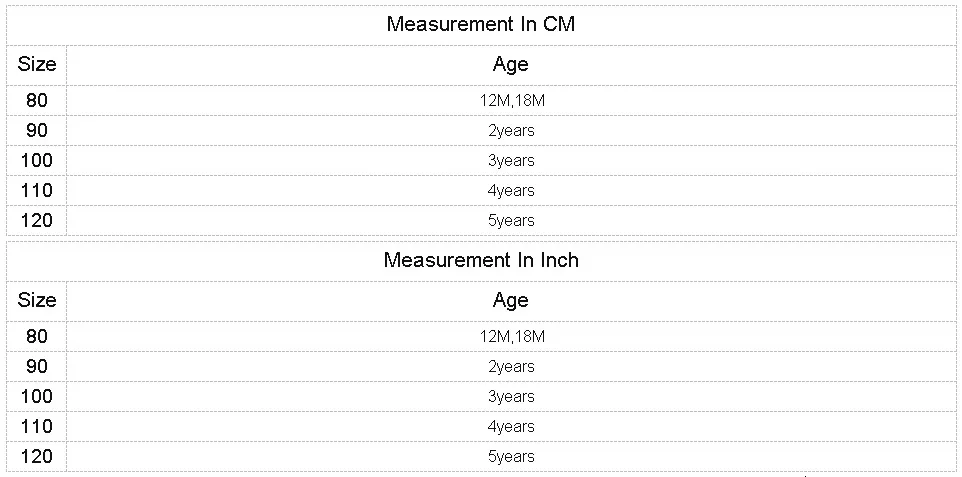Click "3years" age cell in Inch table
The height and width of the screenshot is (477, 962).
tap(511, 396)
